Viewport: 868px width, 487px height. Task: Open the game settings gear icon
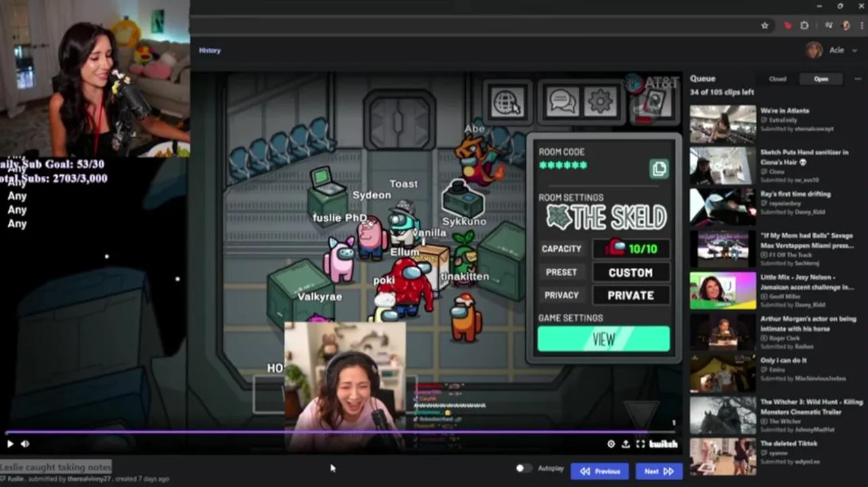[600, 102]
